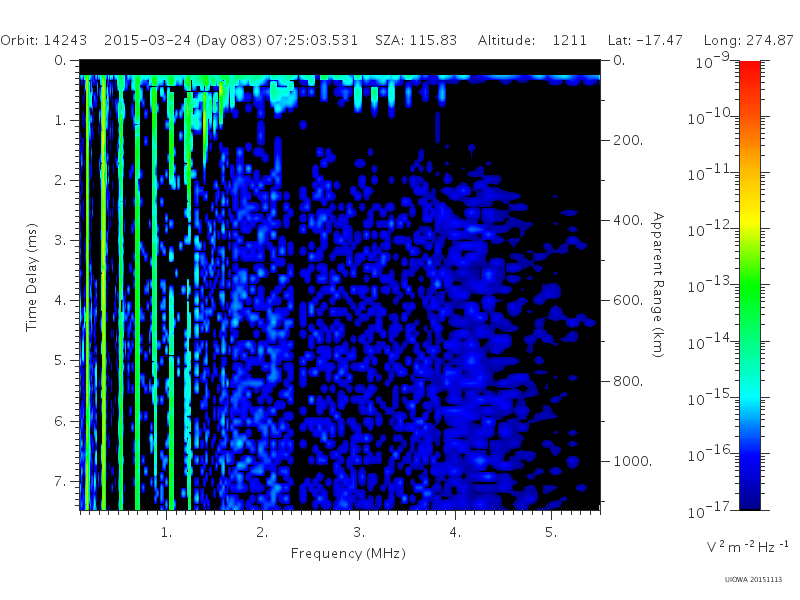Click the 3. tick on Frequency axis
The image size is (800, 600).
(359, 532)
